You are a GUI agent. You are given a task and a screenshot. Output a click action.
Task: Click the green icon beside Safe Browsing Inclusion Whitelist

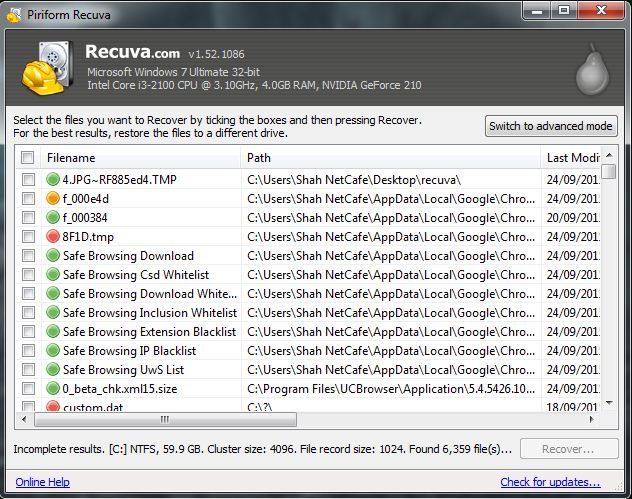pyautogui.click(x=53, y=312)
